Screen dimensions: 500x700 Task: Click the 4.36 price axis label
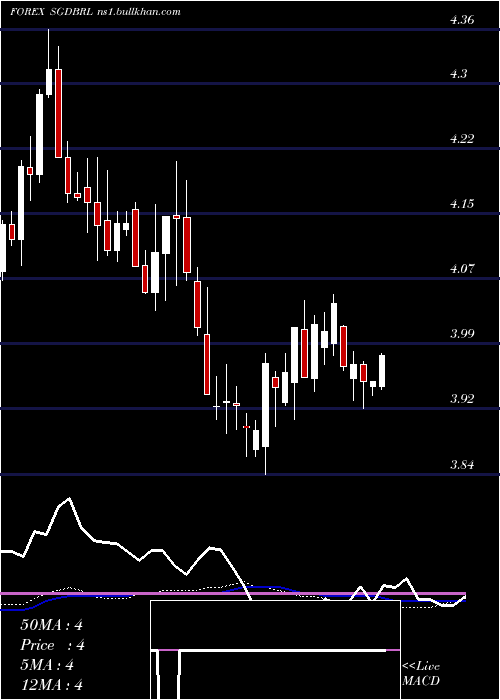click(x=462, y=20)
